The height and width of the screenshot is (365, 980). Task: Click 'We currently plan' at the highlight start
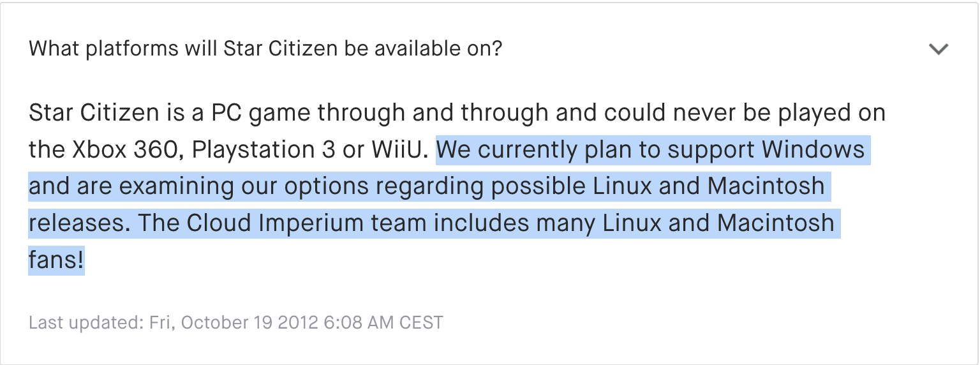tap(538, 150)
